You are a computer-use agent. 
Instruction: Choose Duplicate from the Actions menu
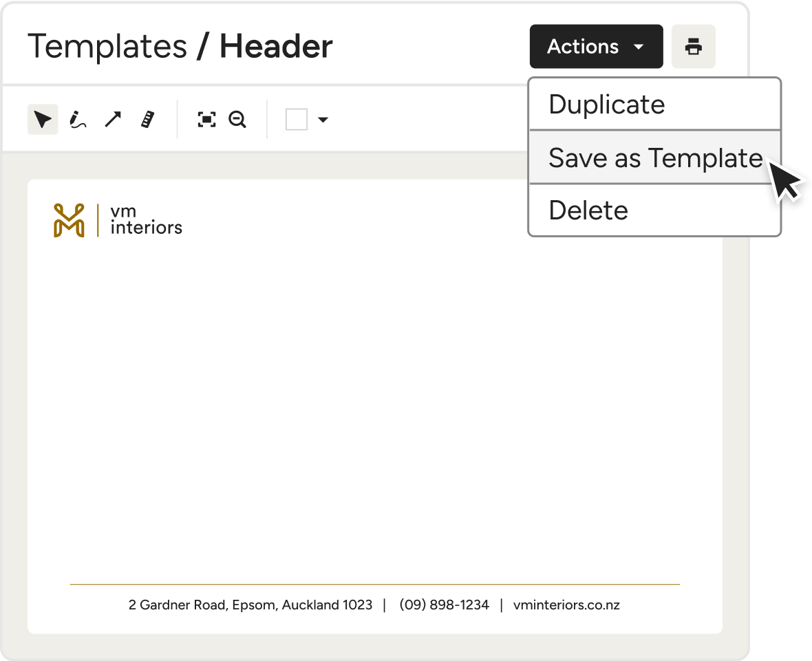654,104
